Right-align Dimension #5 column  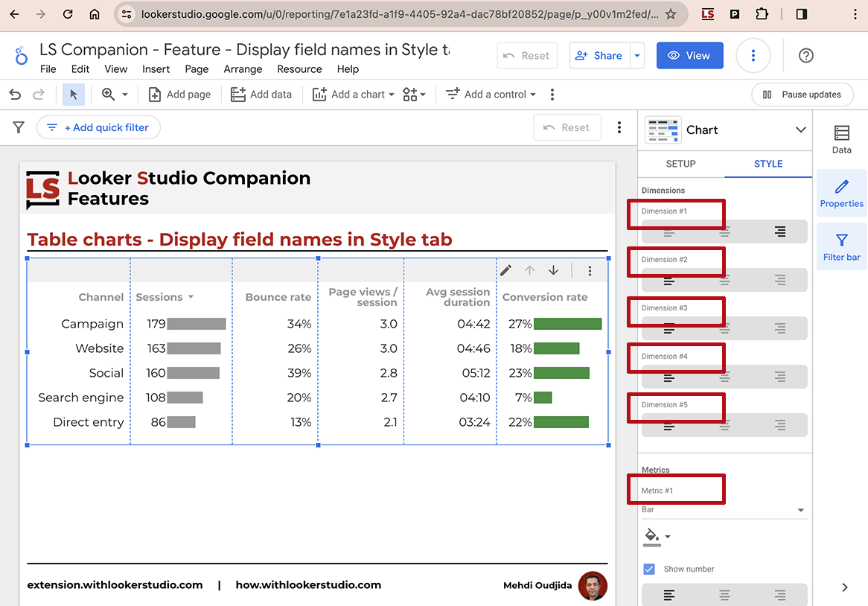[779, 426]
